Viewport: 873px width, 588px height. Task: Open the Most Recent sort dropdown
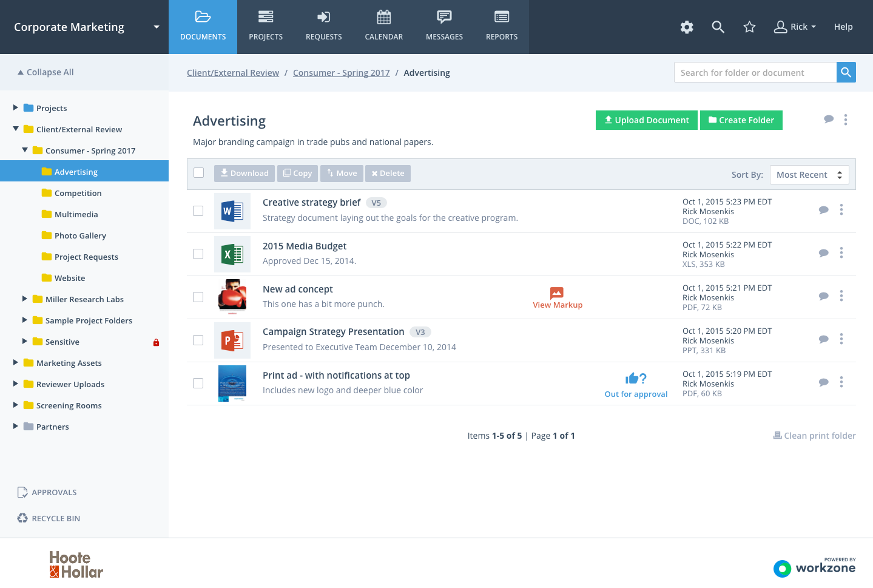click(x=809, y=174)
